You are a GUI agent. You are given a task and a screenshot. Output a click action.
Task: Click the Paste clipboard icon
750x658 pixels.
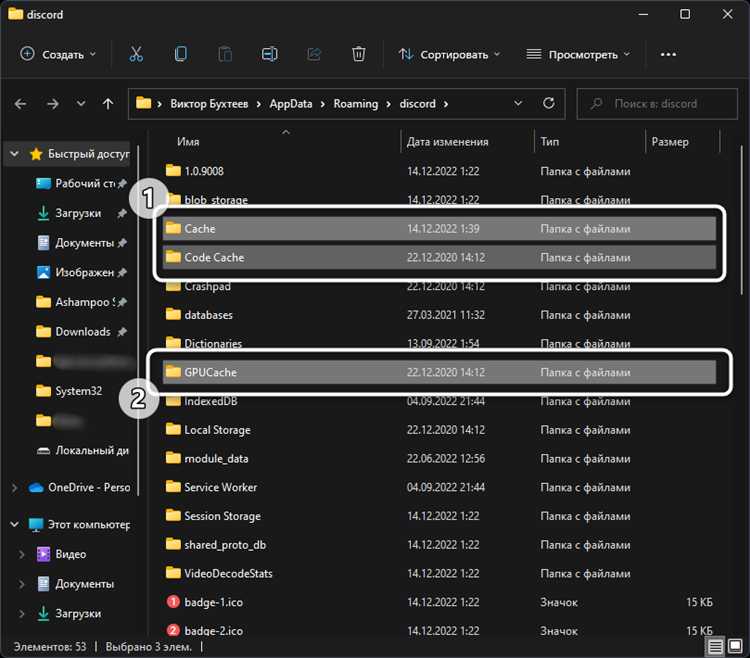(x=225, y=54)
